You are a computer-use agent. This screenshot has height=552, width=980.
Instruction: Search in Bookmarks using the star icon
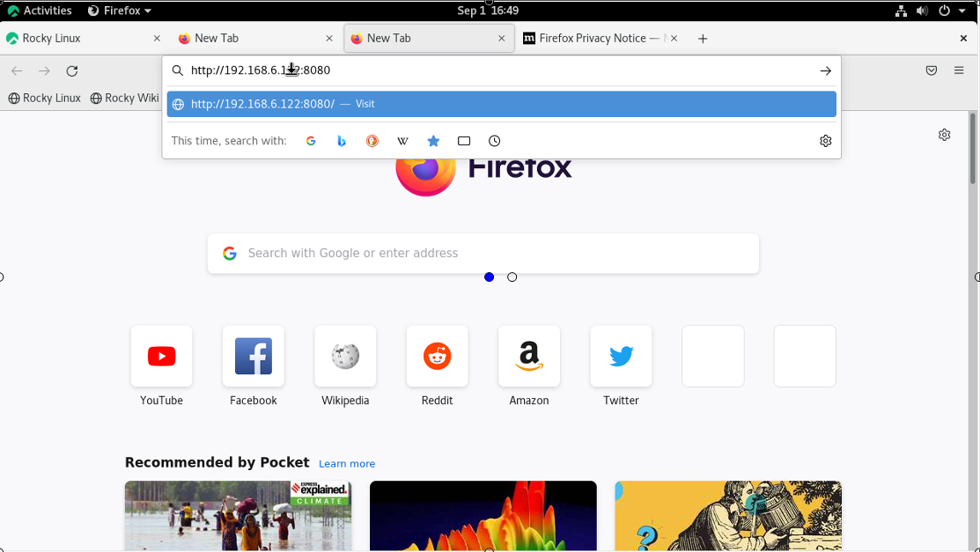[x=433, y=141]
